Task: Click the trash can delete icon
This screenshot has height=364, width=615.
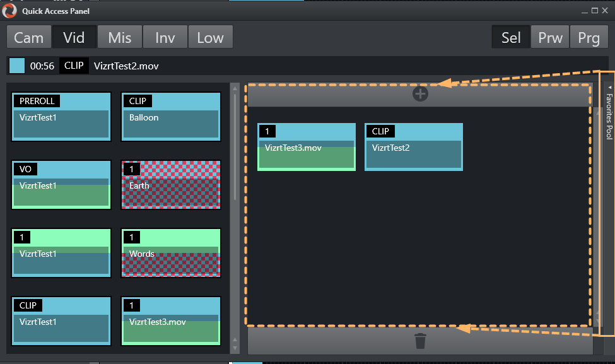Action: [420, 341]
